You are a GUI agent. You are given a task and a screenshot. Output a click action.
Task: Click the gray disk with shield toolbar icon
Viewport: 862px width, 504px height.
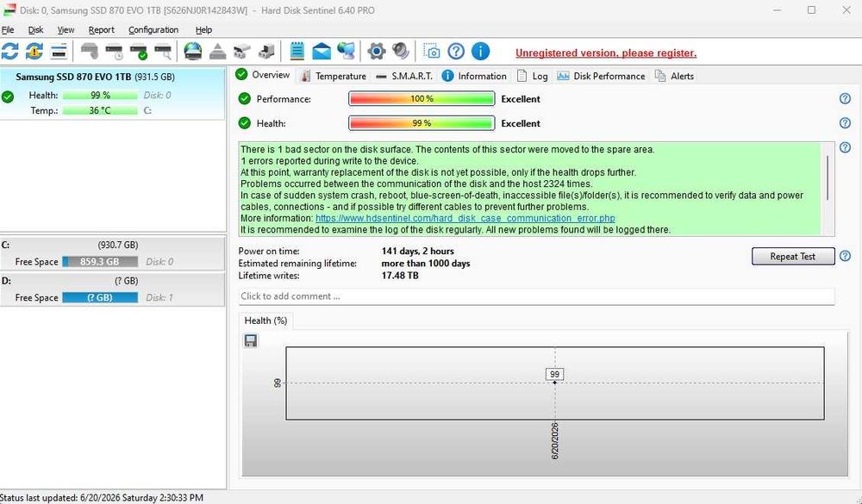point(89,52)
